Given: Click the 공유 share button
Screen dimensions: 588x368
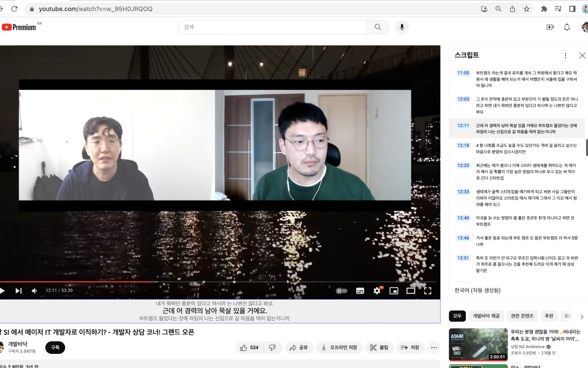Looking at the screenshot, I should (x=299, y=348).
